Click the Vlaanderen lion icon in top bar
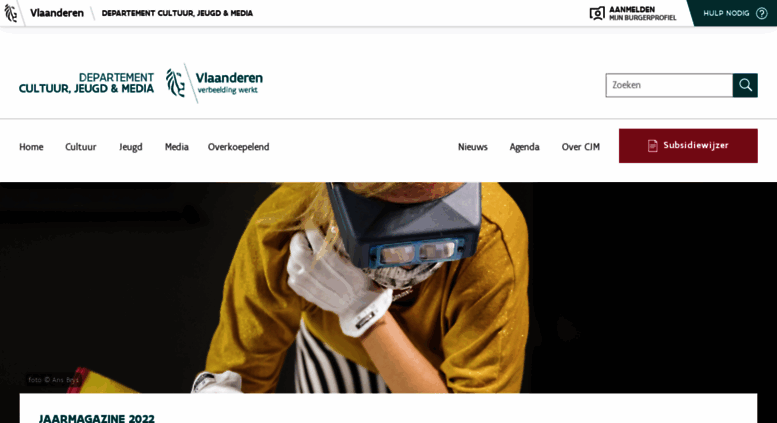The image size is (777, 423). (11, 13)
